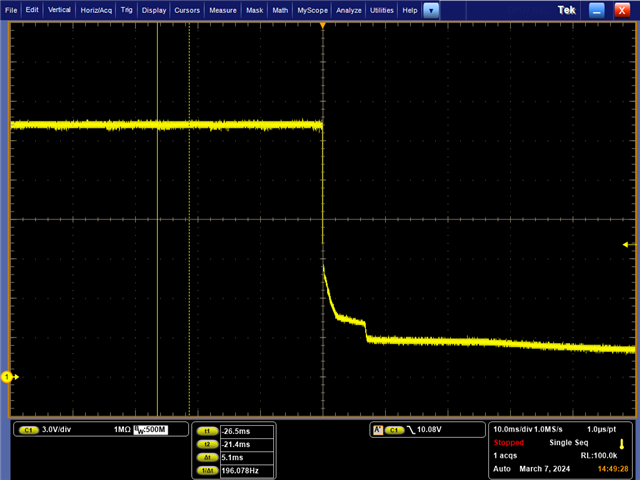Open the Horiz/Acq menu
The height and width of the screenshot is (480, 640).
click(96, 10)
